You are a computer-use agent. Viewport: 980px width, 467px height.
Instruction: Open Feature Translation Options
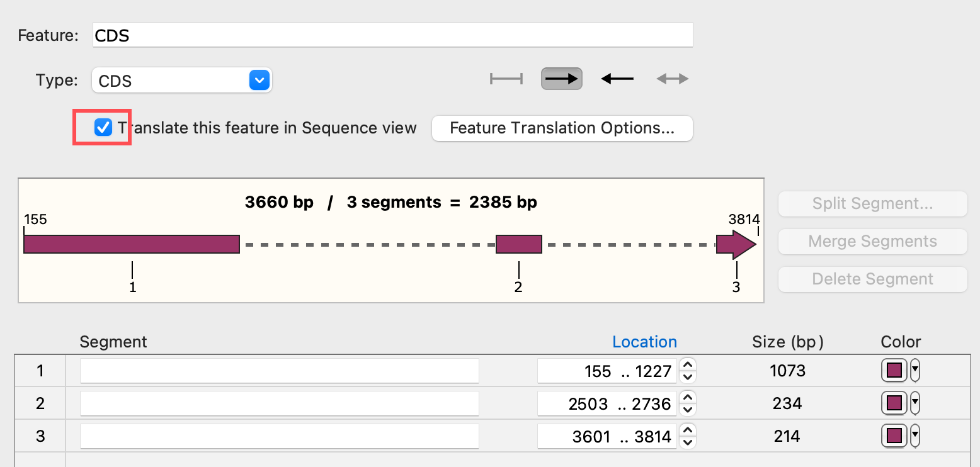(562, 128)
